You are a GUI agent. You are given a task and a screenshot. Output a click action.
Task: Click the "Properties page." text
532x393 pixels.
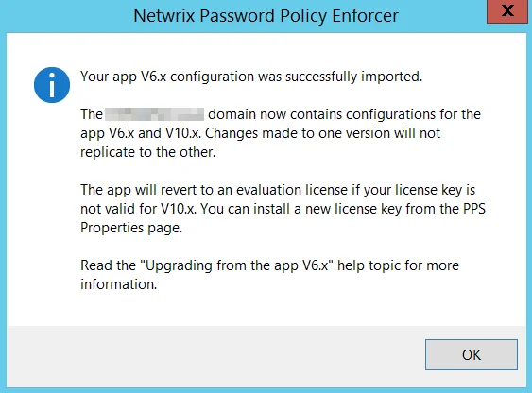pyautogui.click(x=131, y=228)
